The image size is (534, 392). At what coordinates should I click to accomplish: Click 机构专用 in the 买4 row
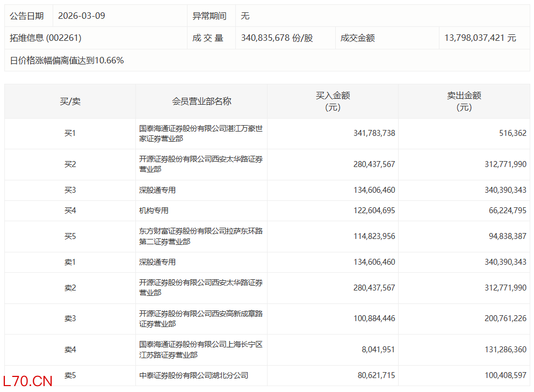[x=154, y=210]
